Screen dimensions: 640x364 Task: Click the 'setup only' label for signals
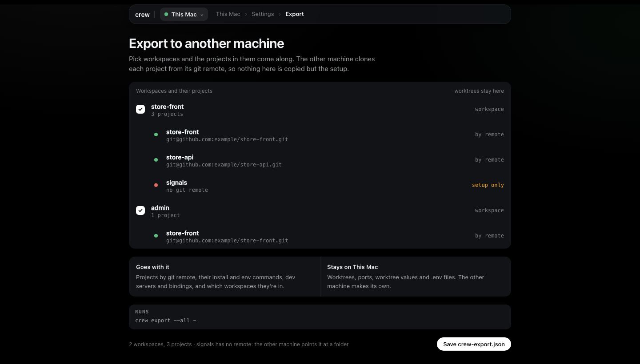tap(488, 185)
